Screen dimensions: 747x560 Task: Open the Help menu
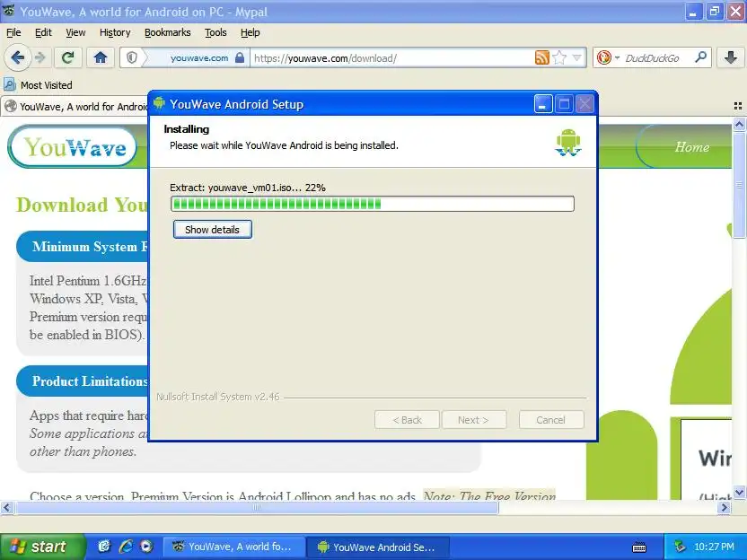[x=250, y=32]
